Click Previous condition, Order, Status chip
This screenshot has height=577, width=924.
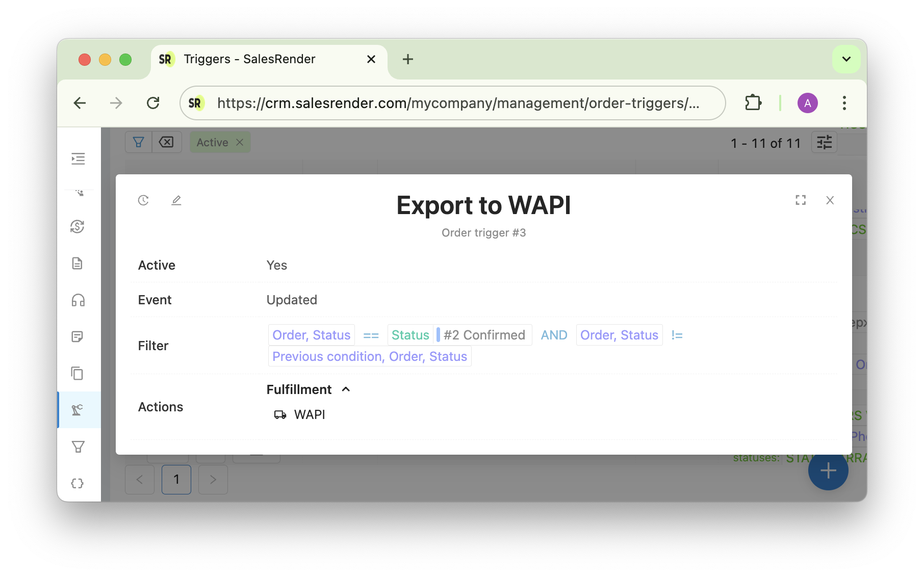(x=370, y=356)
